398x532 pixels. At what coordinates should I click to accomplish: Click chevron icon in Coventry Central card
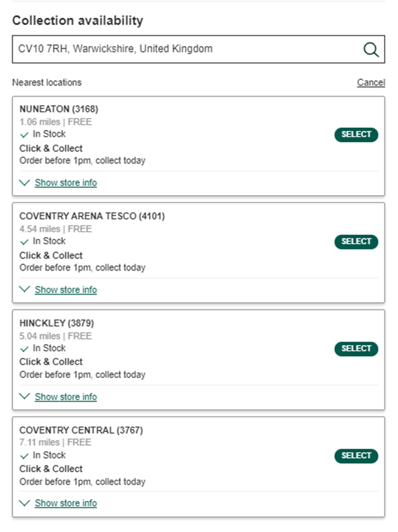click(25, 503)
